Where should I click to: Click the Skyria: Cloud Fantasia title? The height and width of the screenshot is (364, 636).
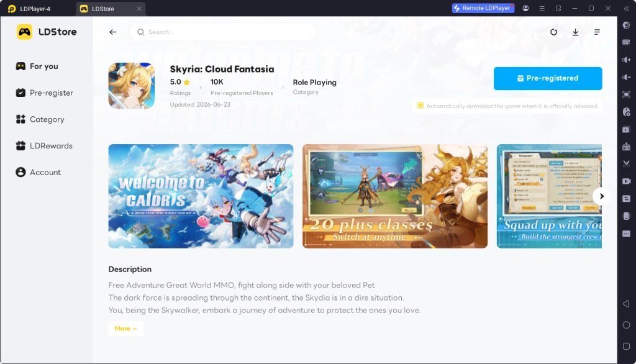222,69
